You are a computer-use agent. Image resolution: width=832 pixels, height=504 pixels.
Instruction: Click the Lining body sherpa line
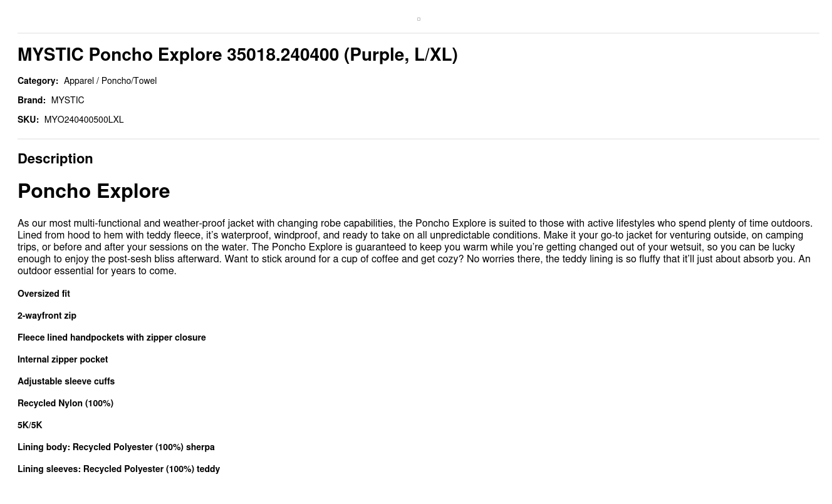pos(116,448)
